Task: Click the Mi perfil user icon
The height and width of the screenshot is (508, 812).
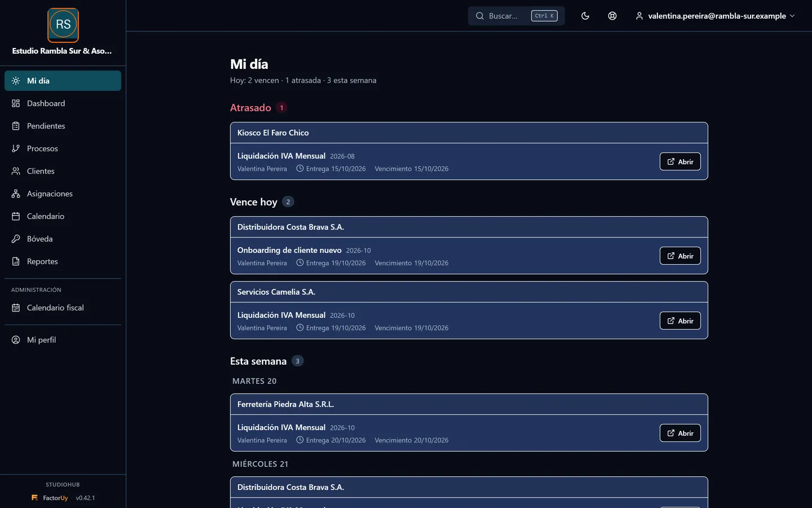Action: (x=16, y=340)
